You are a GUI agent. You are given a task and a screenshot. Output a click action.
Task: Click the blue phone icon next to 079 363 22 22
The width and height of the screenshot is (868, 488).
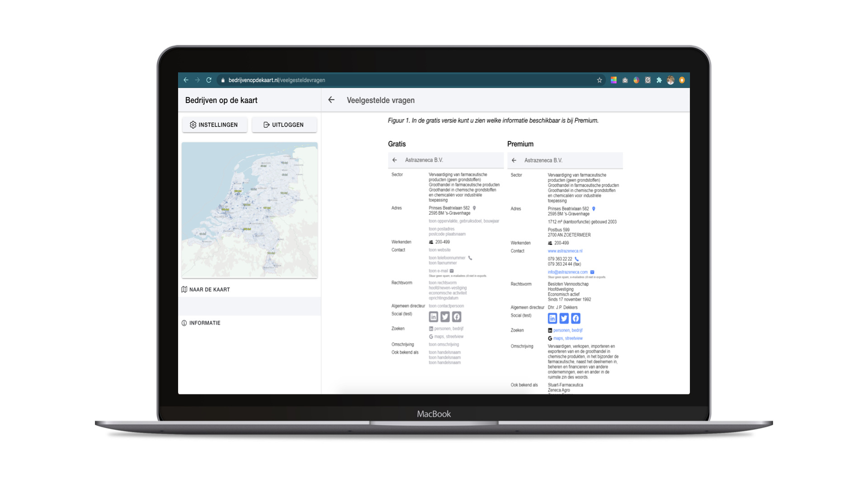pos(576,259)
